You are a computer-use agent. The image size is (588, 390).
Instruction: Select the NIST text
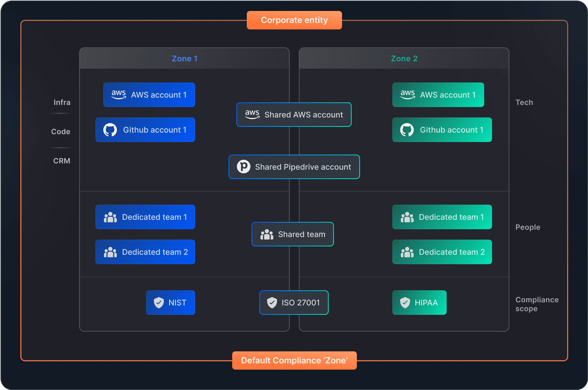click(177, 303)
